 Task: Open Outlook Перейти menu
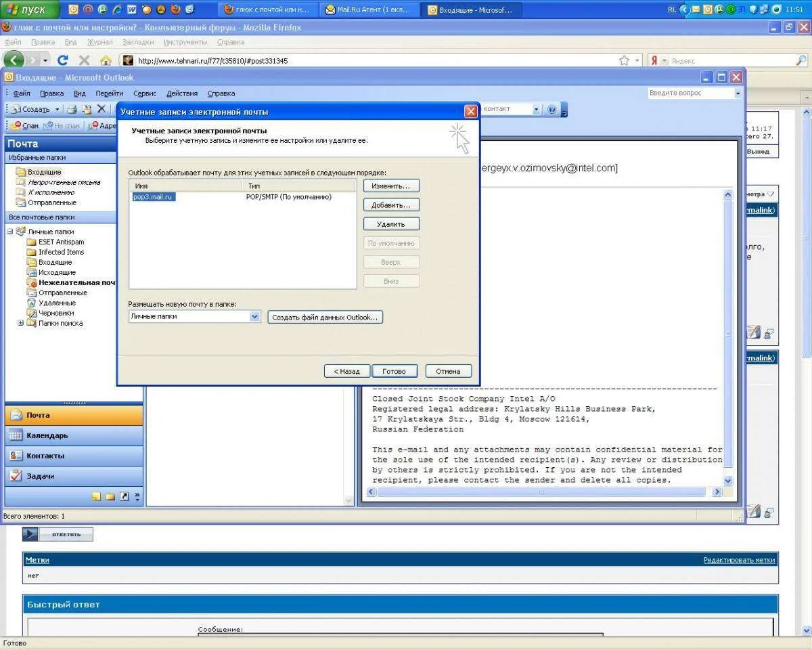(109, 93)
